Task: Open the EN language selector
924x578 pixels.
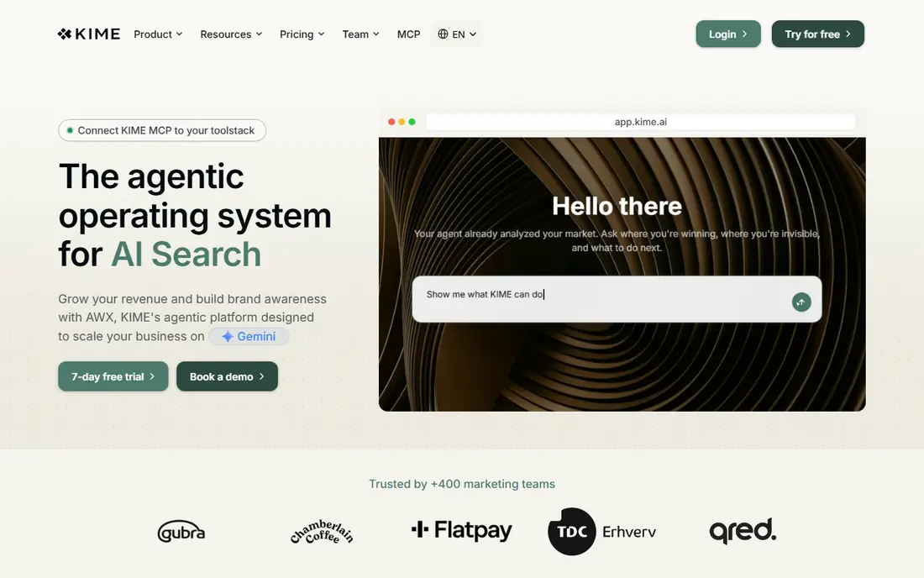Action: coord(457,34)
